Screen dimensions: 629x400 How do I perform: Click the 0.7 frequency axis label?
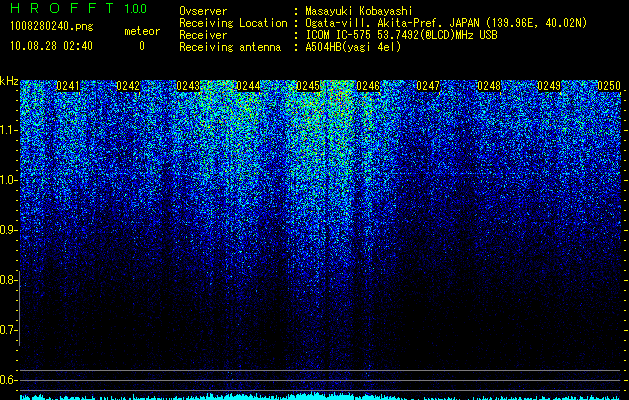click(8, 330)
